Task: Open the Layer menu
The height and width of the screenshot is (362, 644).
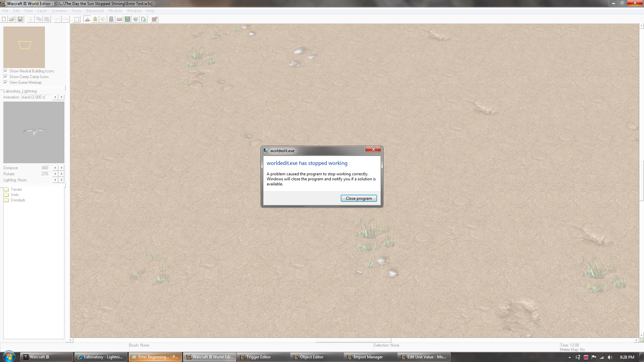Action: [42, 11]
